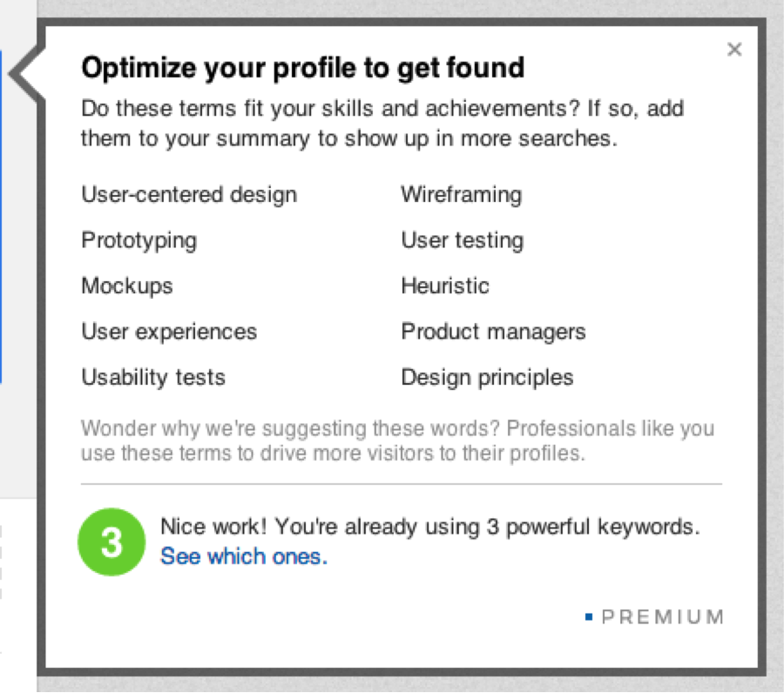
Task: Select the User-centered design keyword
Action: [189, 194]
